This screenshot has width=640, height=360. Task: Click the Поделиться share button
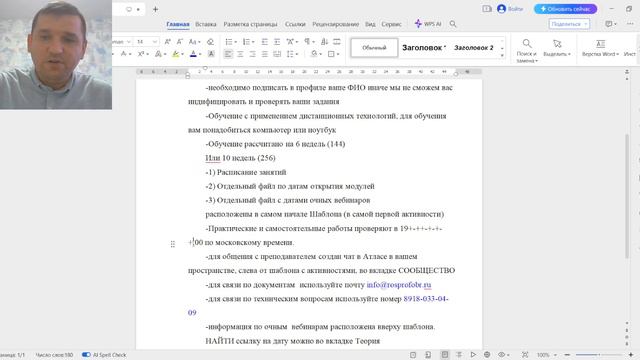pyautogui.click(x=569, y=24)
